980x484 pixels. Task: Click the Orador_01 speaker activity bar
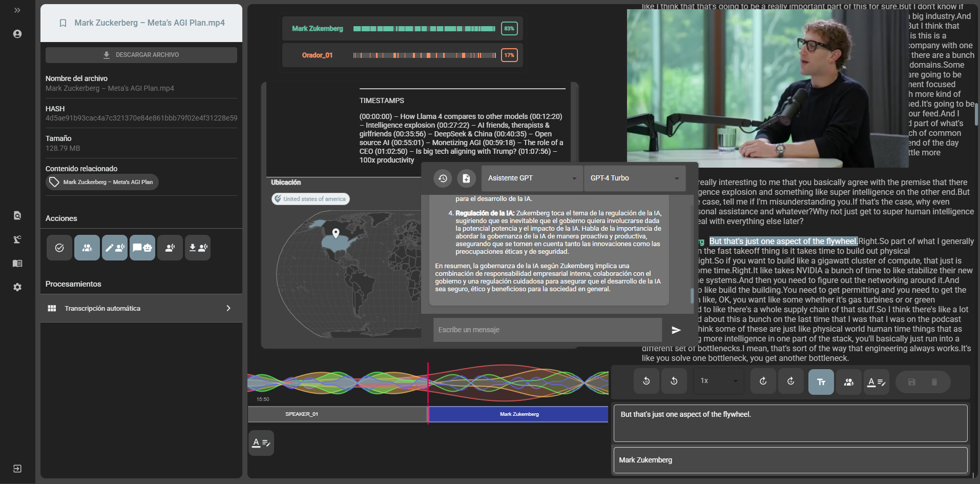pyautogui.click(x=425, y=55)
